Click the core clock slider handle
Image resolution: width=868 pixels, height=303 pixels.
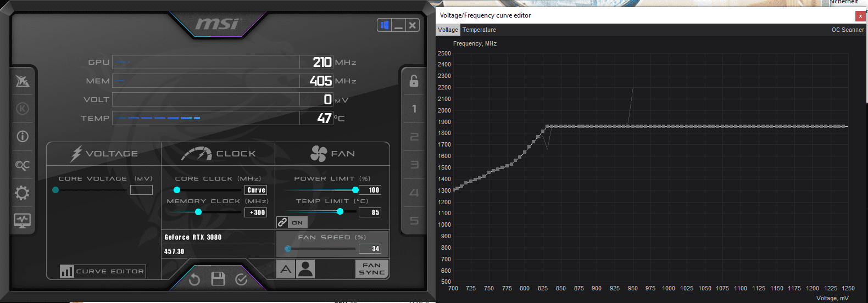[177, 190]
